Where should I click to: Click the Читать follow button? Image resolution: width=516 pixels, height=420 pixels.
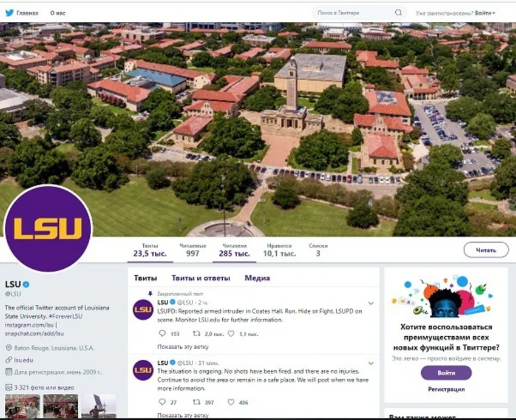pyautogui.click(x=486, y=250)
